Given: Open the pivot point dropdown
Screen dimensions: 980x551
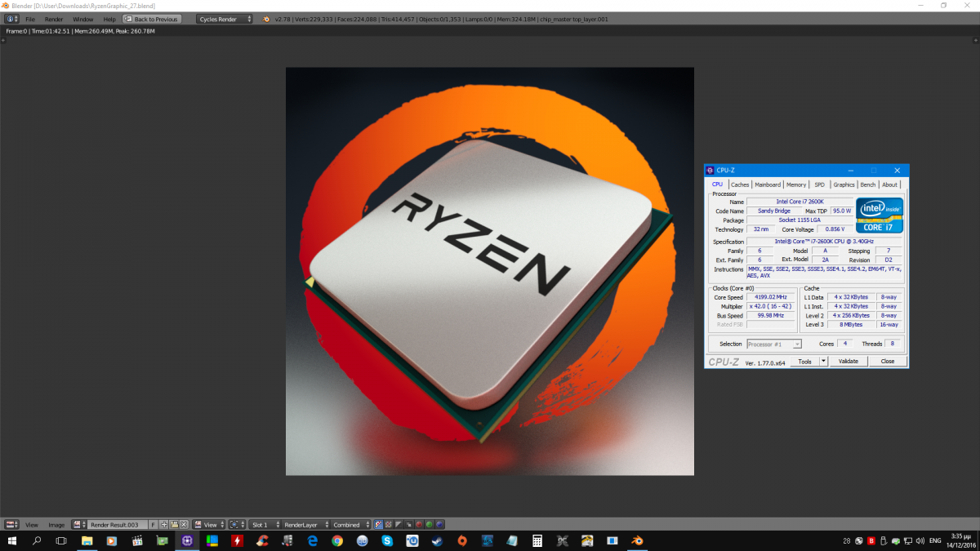Looking at the screenshot, I should pos(237,525).
